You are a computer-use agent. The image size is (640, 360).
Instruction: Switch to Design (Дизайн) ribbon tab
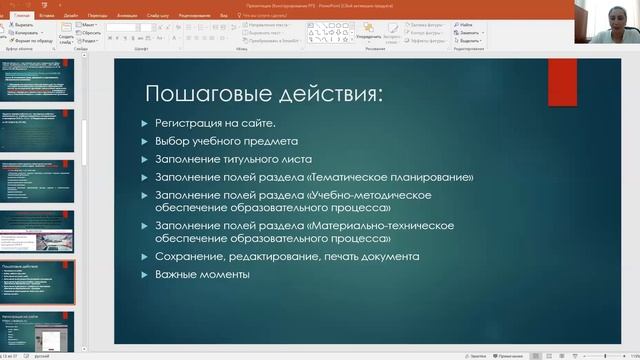(x=71, y=16)
